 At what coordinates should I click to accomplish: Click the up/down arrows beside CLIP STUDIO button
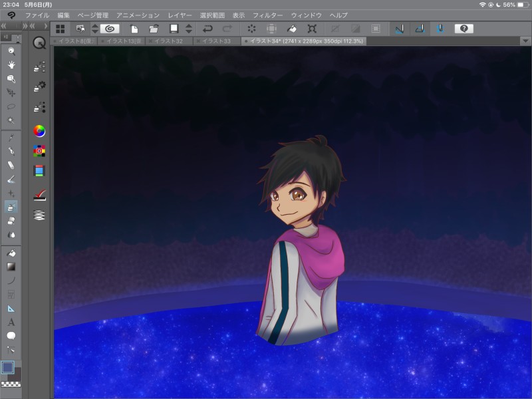[x=95, y=29]
